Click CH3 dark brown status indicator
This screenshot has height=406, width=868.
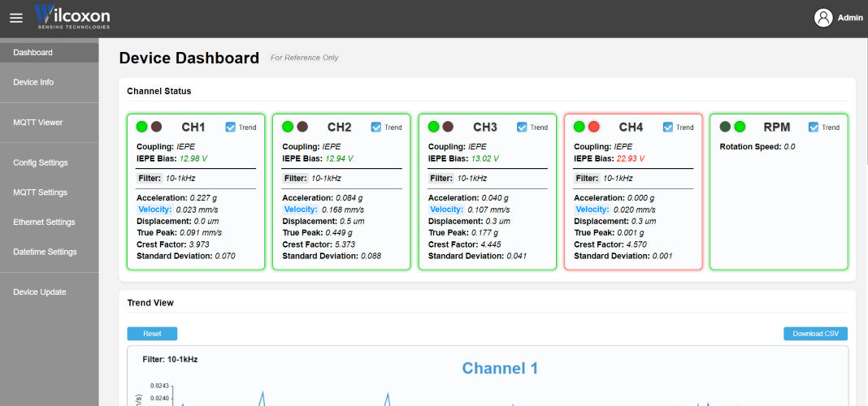pyautogui.click(x=449, y=127)
